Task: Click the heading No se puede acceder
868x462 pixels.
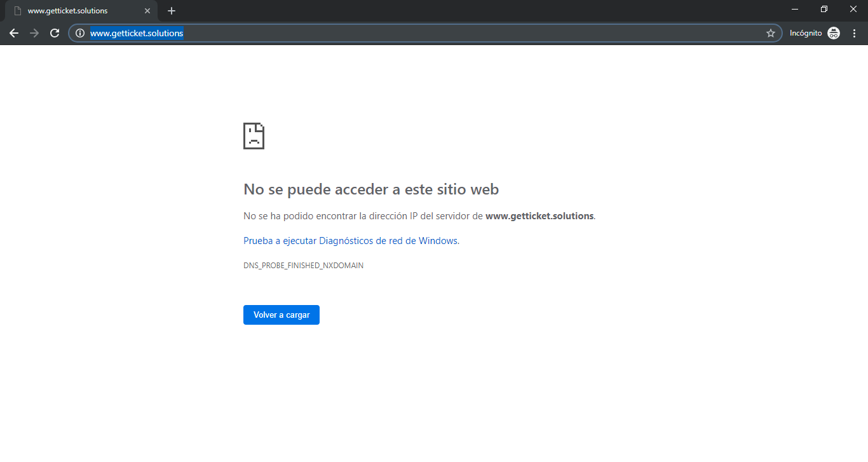Action: pyautogui.click(x=371, y=189)
